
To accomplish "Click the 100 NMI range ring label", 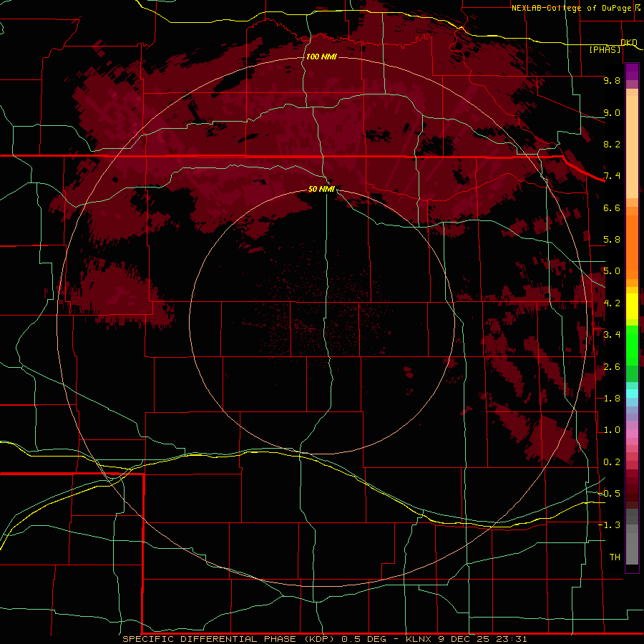I will tap(321, 57).
